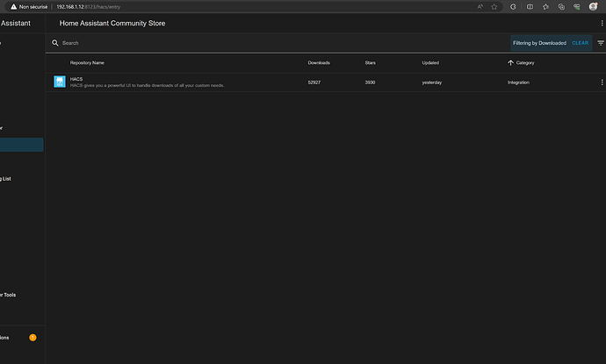Click the 'Filtering by Downloaded' label

tap(539, 43)
